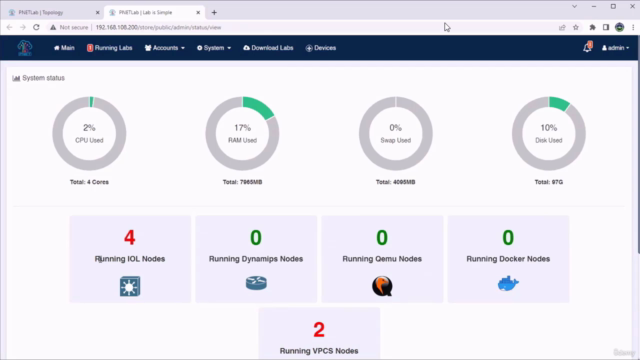The width and height of the screenshot is (640, 360).
Task: Select the Running IOL Nodes count 4
Action: (x=130, y=237)
